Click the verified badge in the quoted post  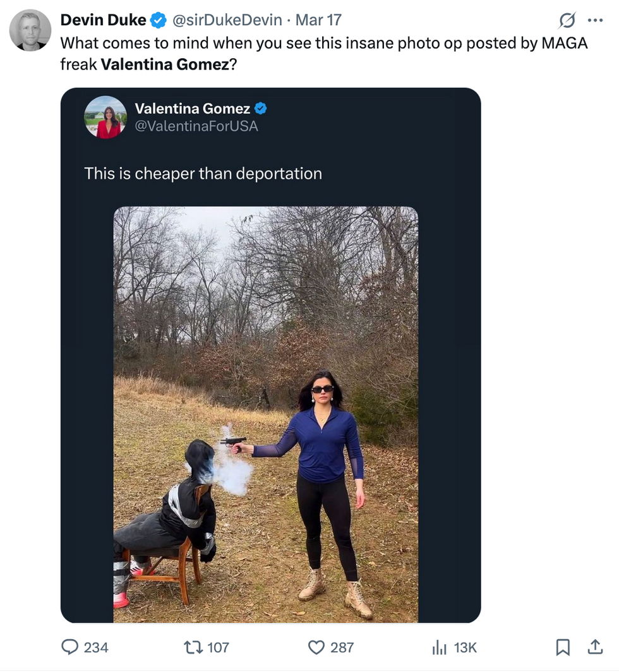point(261,109)
